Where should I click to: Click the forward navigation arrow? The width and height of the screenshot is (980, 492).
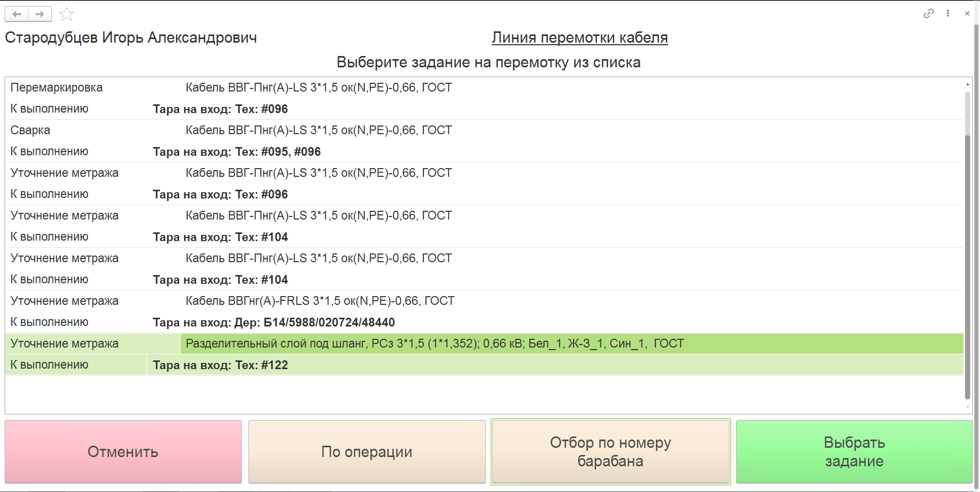point(40,14)
